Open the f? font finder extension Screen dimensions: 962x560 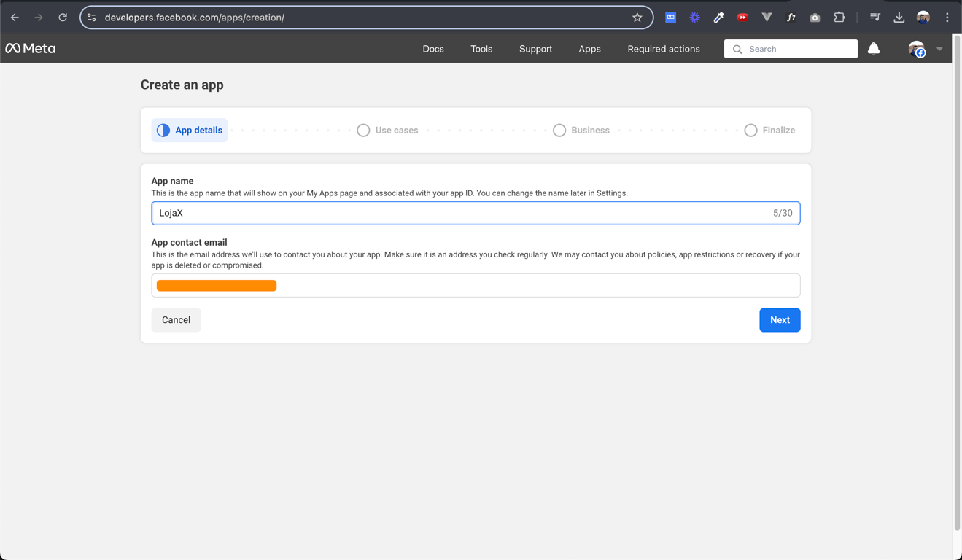tap(791, 17)
